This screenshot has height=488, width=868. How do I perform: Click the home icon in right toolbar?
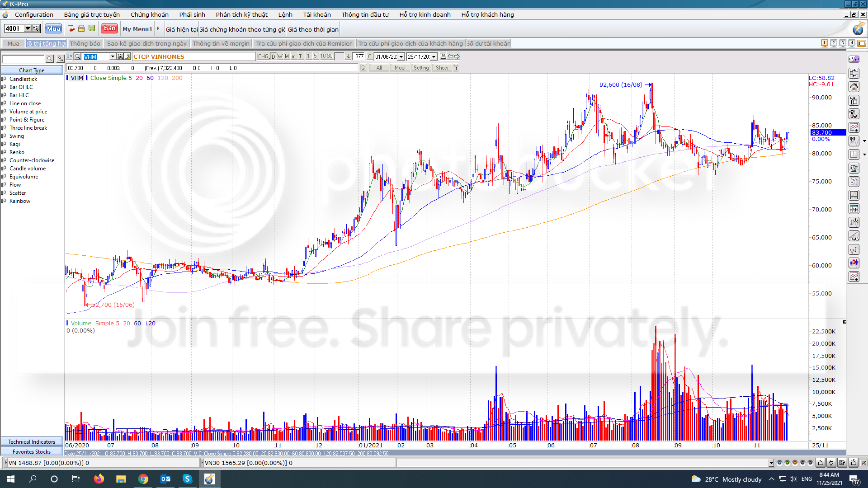(854, 87)
